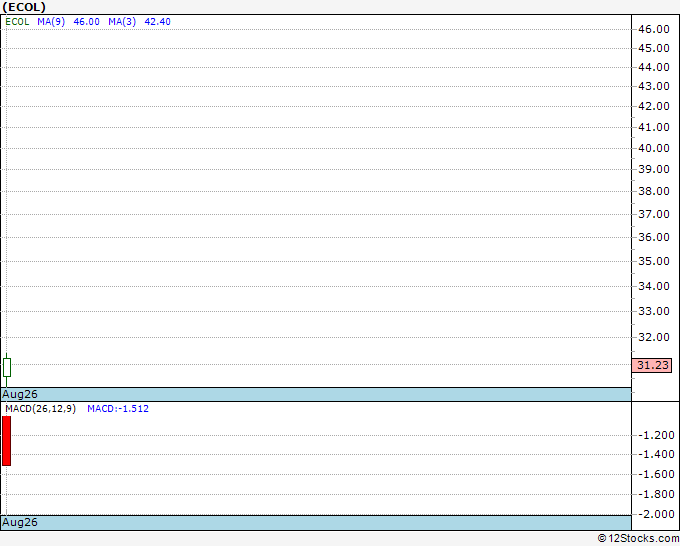Image resolution: width=680 pixels, height=546 pixels.
Task: Click the MA(9) value 46.00
Action: [86, 22]
